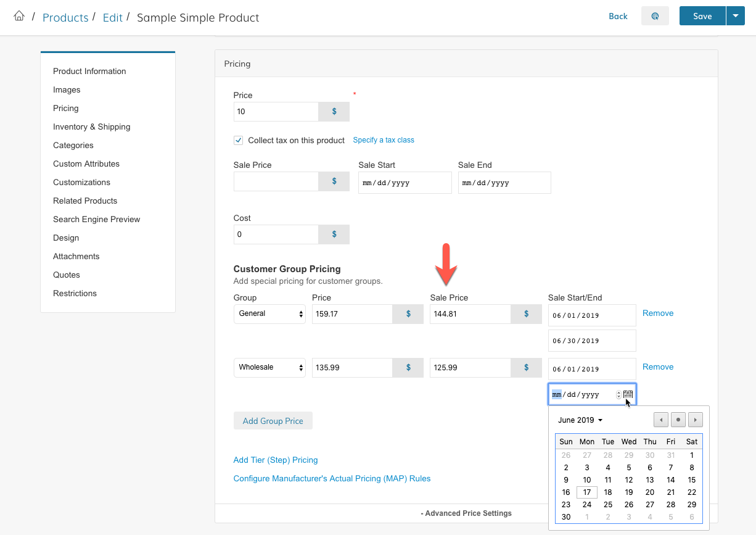
Task: Toggle Collect tax on this product checkbox
Action: point(238,140)
